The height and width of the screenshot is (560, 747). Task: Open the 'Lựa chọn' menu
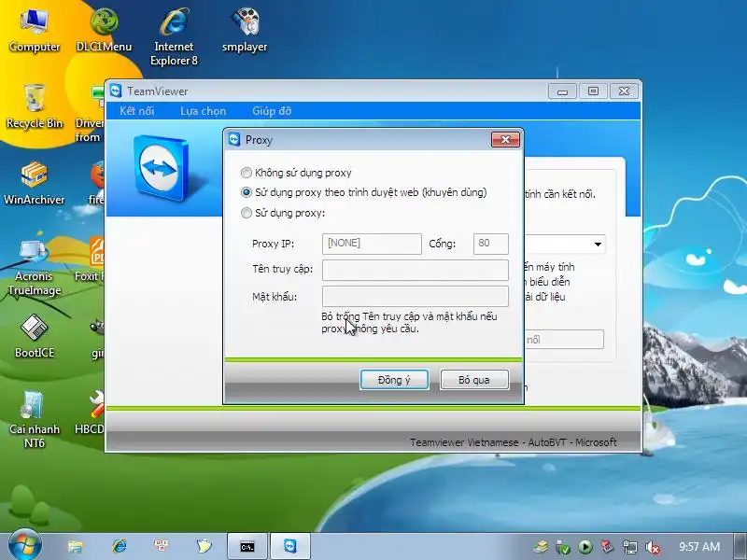[203, 111]
